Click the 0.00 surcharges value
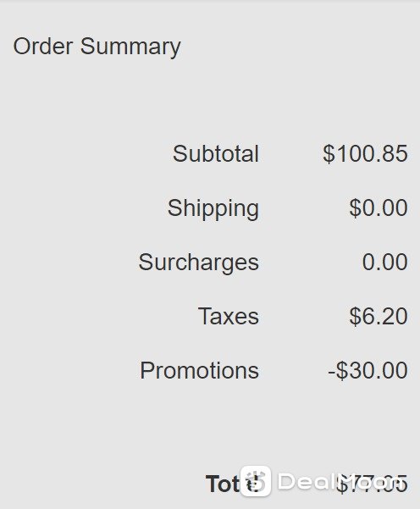The width and height of the screenshot is (420, 509). coord(385,262)
